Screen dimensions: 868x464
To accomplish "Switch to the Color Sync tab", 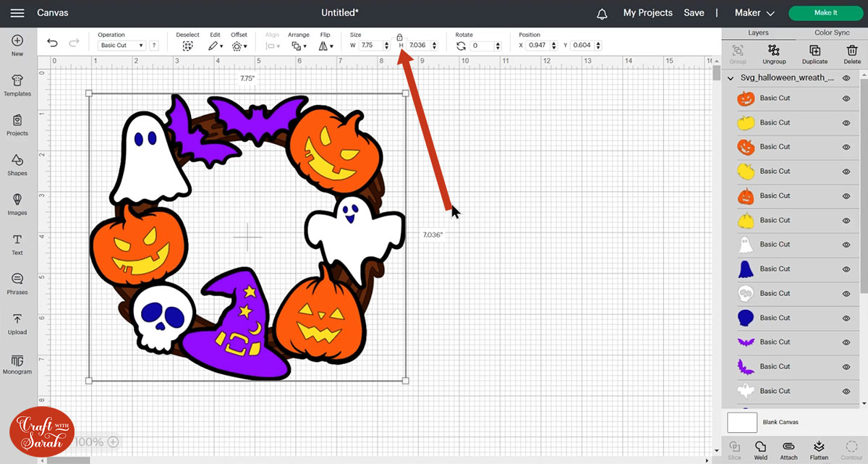I will 832,33.
